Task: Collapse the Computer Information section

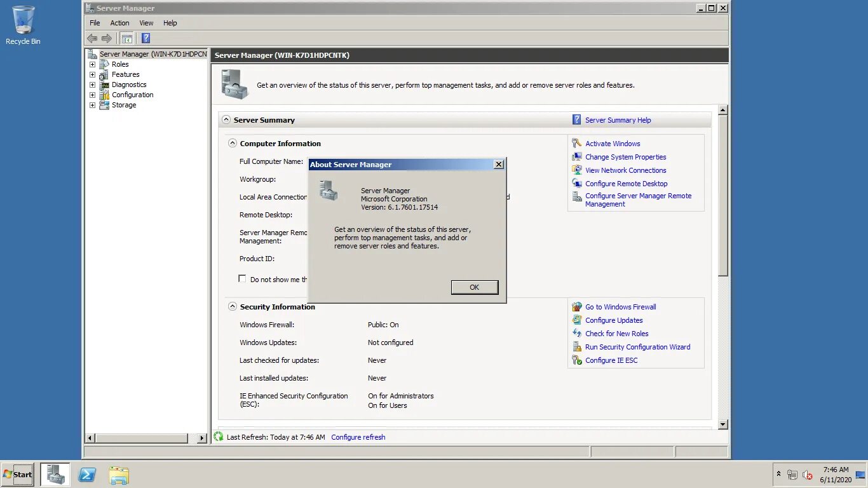Action: click(233, 143)
